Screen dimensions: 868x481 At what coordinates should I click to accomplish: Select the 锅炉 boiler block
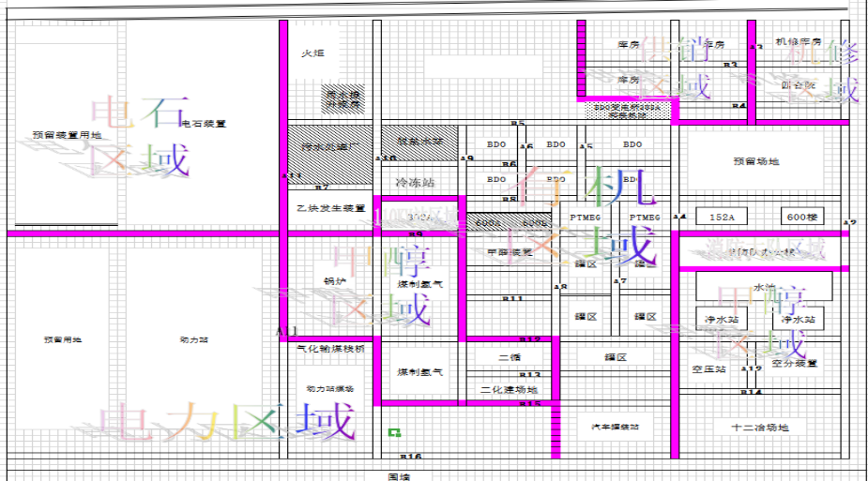click(x=335, y=280)
